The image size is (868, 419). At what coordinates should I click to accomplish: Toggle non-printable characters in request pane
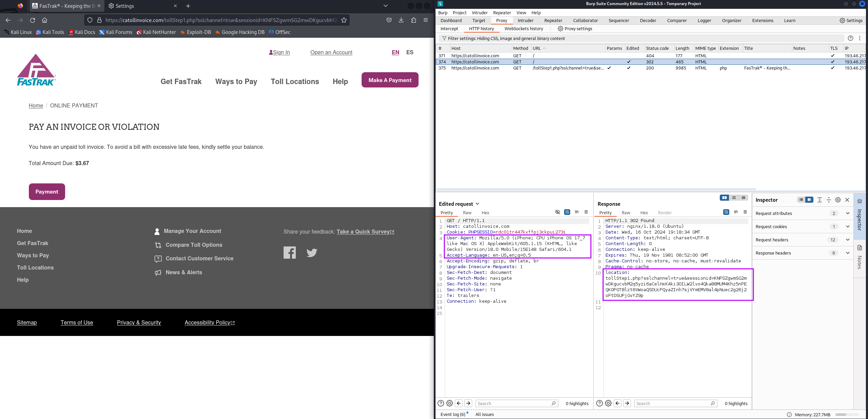pyautogui.click(x=577, y=212)
